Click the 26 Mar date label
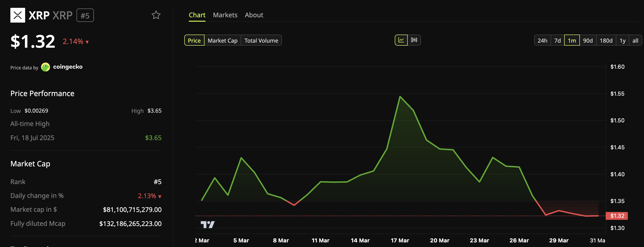The width and height of the screenshot is (644, 247). 519,241
